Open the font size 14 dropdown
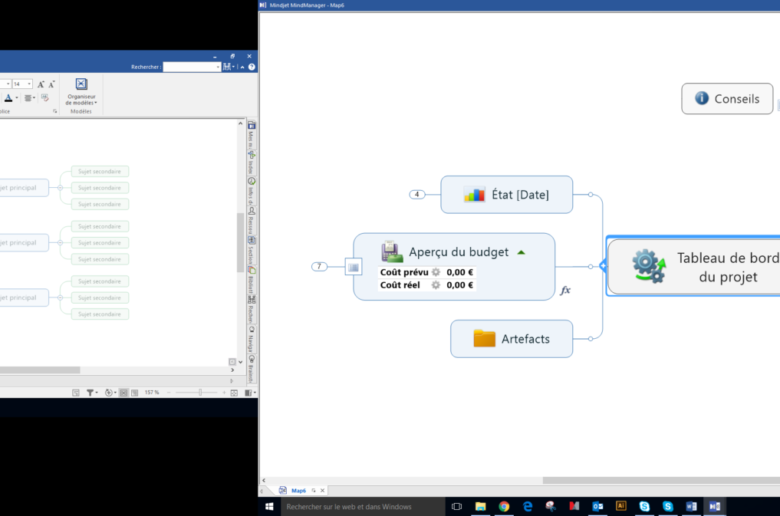The image size is (780, 516). coord(29,84)
